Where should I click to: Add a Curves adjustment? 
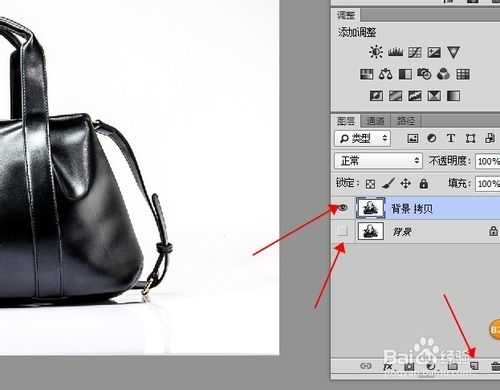click(415, 52)
